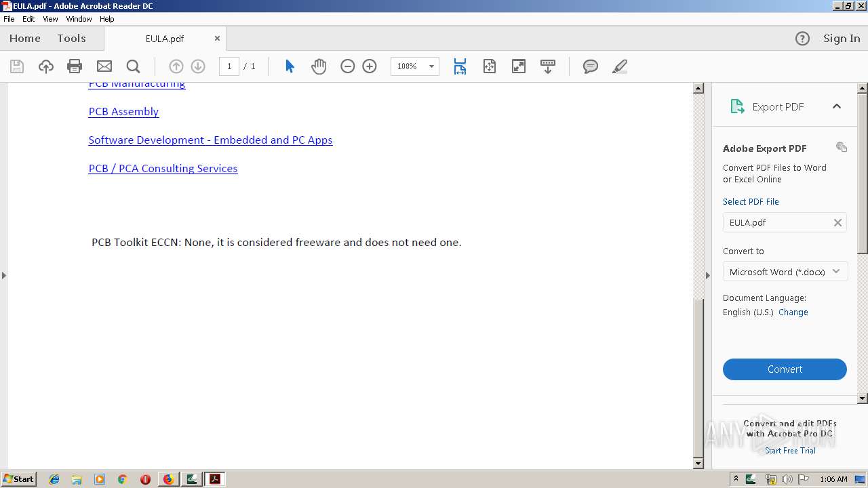Screen dimensions: 868x488
Task: Open the View menu
Action: coord(51,19)
